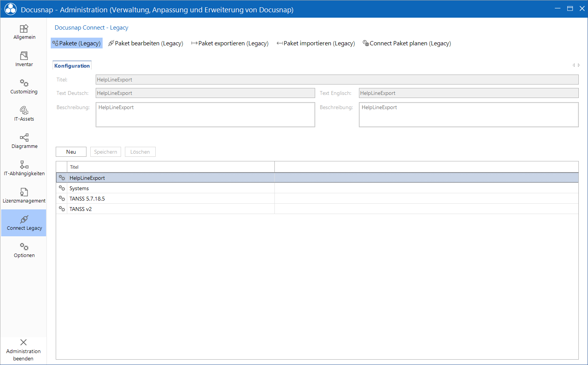Click Administration beenden close icon
This screenshot has width=588, height=365.
tap(23, 342)
